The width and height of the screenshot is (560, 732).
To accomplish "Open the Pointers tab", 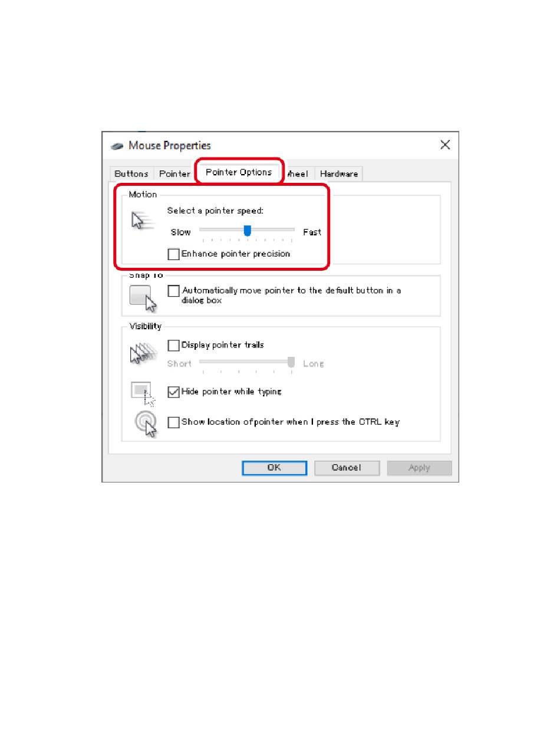I will [x=174, y=174].
